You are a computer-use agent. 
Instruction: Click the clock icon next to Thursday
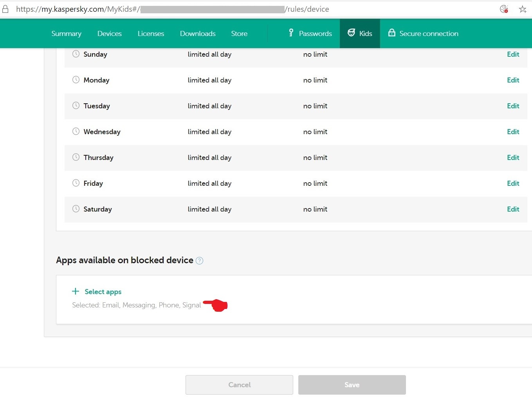pyautogui.click(x=76, y=157)
